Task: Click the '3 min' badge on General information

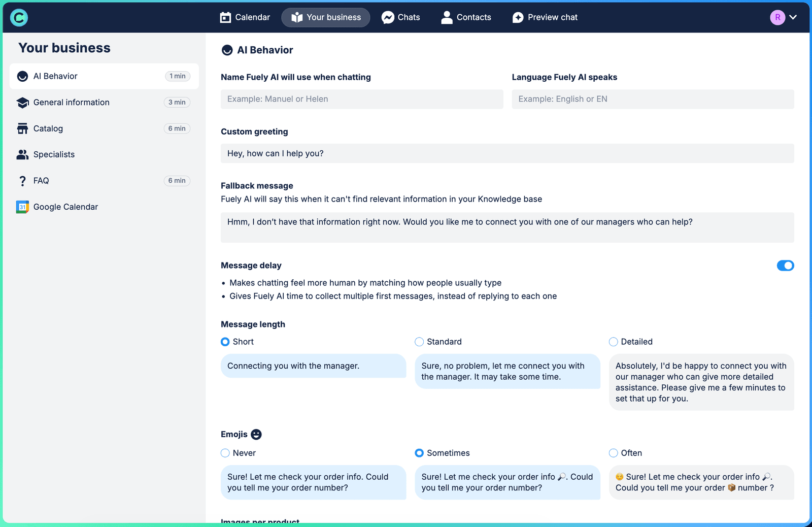Action: tap(177, 103)
